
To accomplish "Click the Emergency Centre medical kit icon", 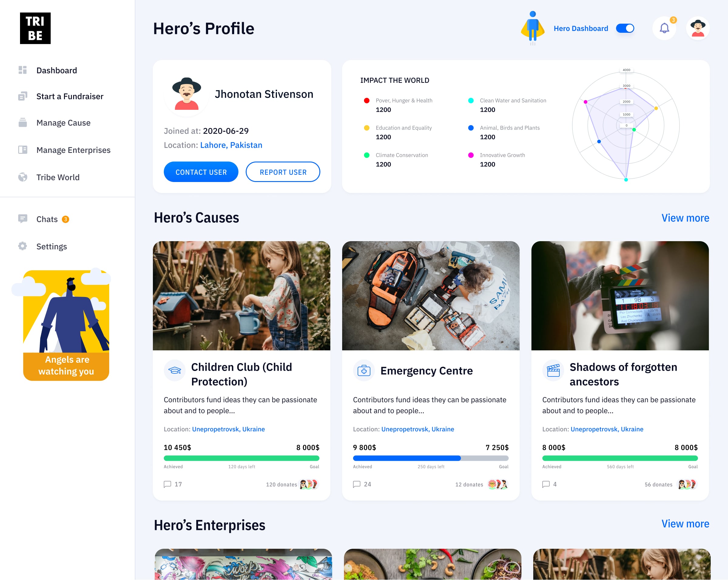I will 364,371.
